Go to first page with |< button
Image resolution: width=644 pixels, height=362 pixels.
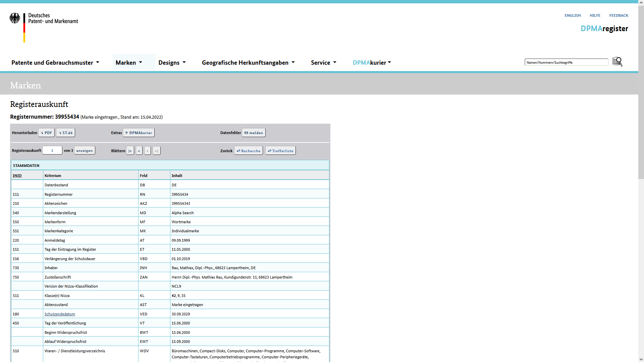pos(130,151)
